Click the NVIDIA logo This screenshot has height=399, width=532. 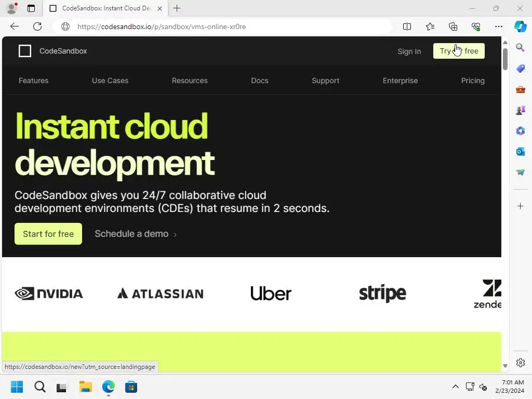point(49,294)
